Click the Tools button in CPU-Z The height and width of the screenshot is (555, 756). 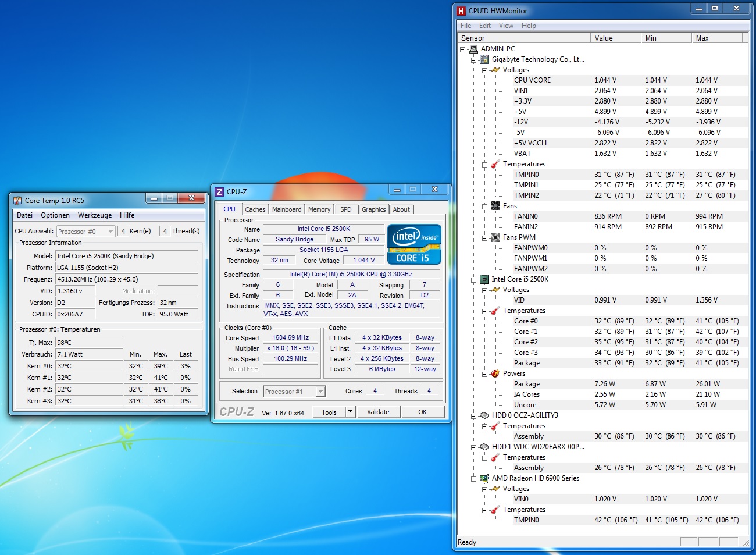329,412
